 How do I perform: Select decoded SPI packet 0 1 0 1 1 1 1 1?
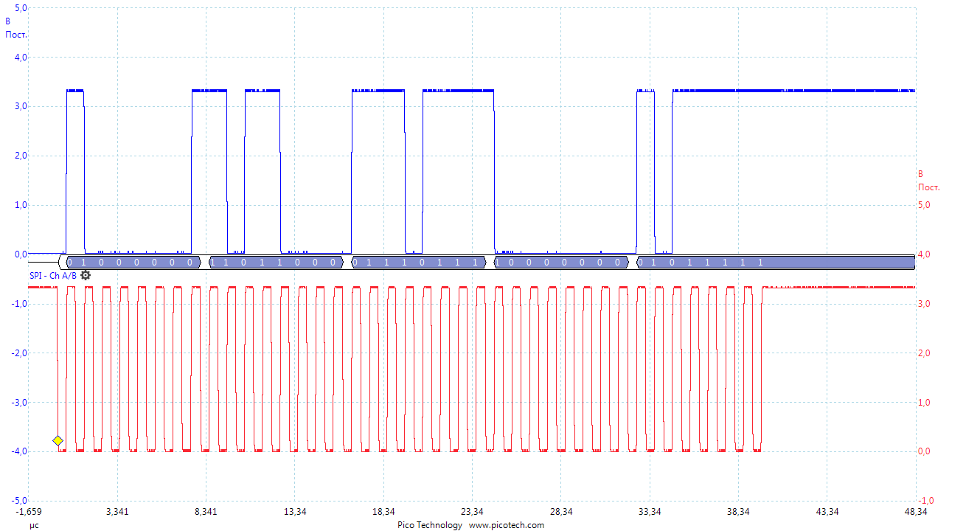coord(774,263)
